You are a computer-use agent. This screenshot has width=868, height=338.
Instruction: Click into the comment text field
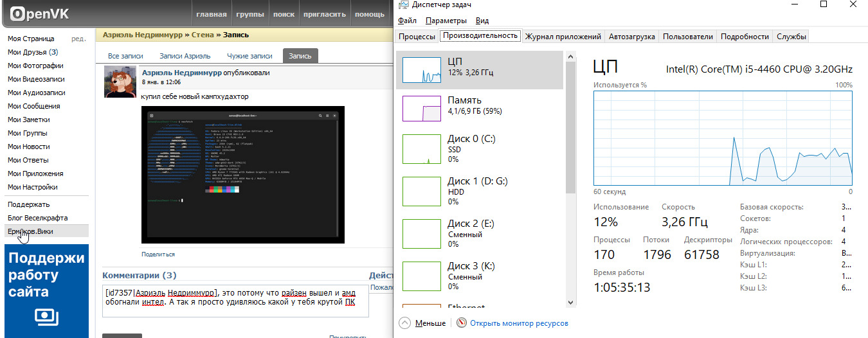tap(235, 301)
